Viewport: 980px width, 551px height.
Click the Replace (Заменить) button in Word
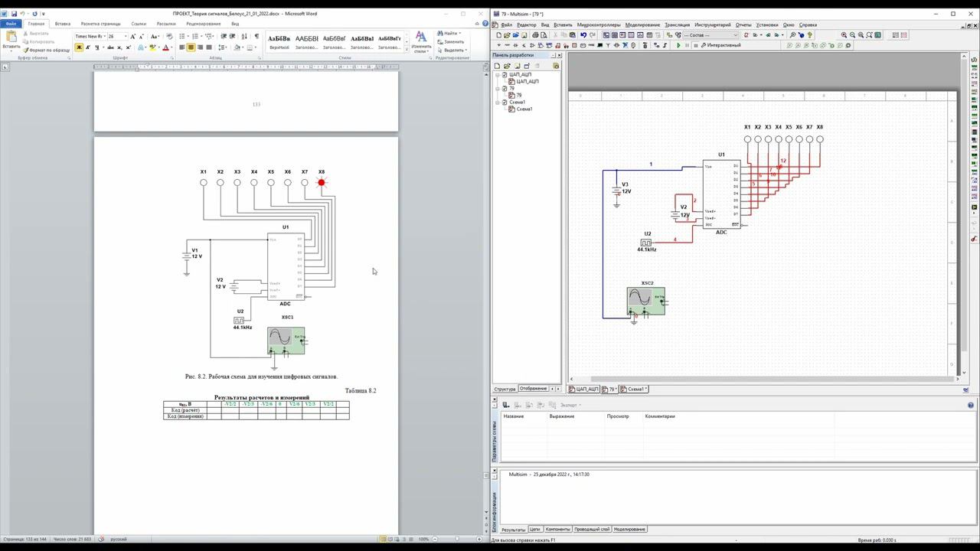454,41
